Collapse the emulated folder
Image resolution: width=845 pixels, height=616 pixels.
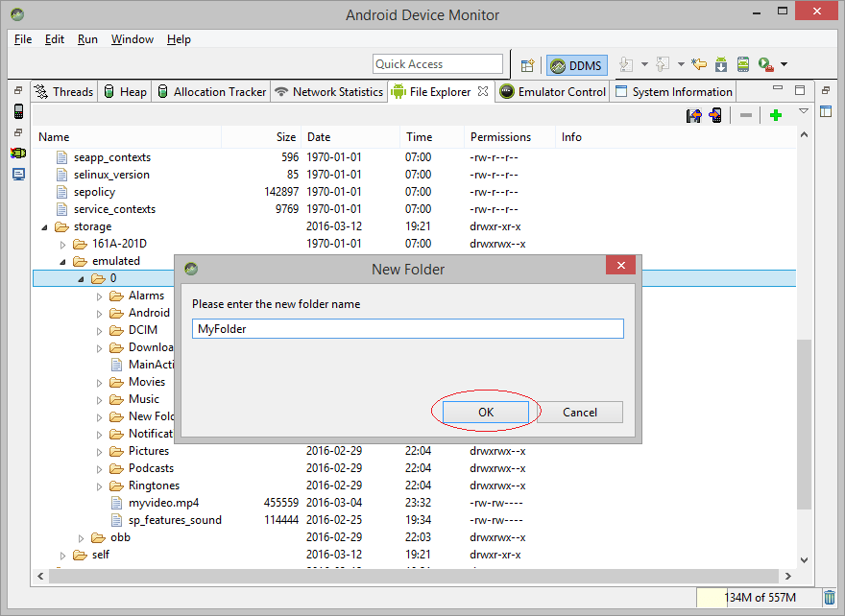[62, 262]
